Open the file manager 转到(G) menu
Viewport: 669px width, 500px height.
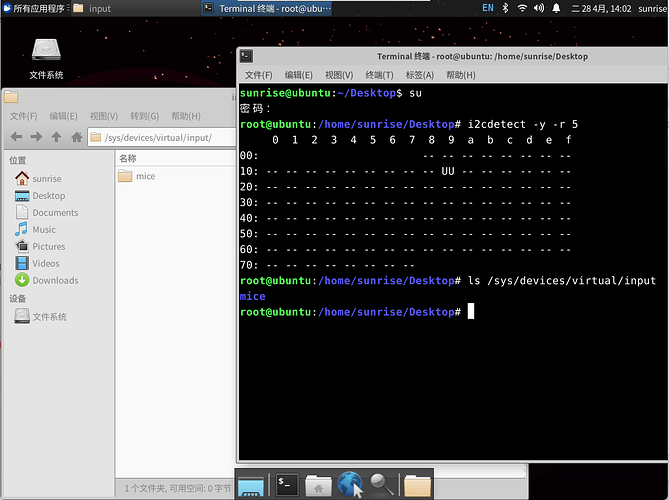(x=145, y=116)
